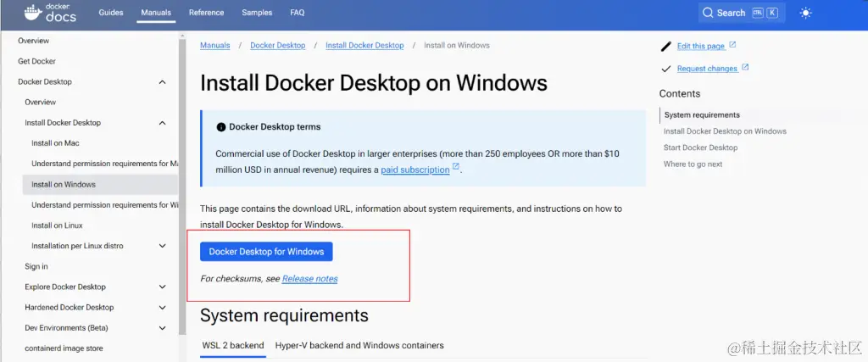This screenshot has width=868, height=362.
Task: Select Install on Windows in sidebar
Action: 100,184
